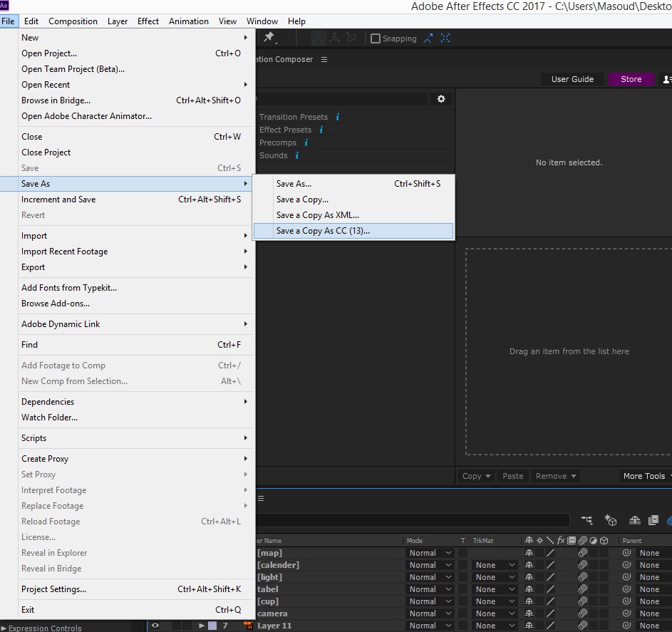Toggle Preserve Transparency for [calender] layer
672x632 pixels.
tap(463, 565)
